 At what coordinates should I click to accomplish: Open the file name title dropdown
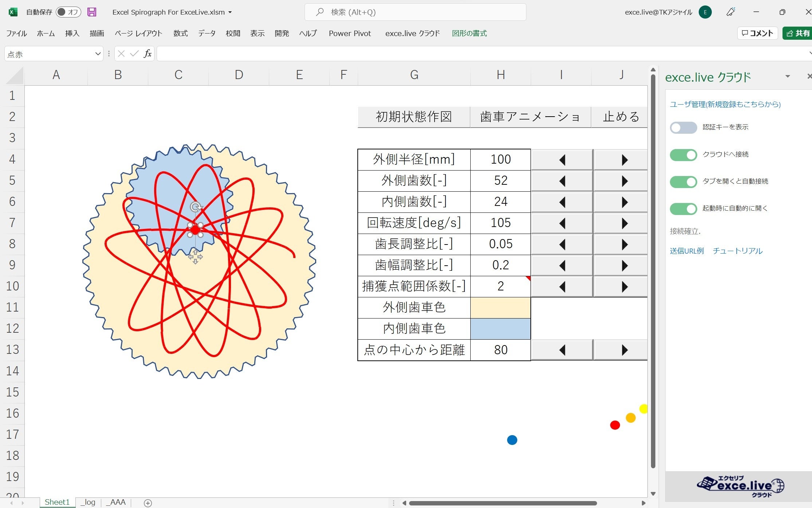[230, 12]
